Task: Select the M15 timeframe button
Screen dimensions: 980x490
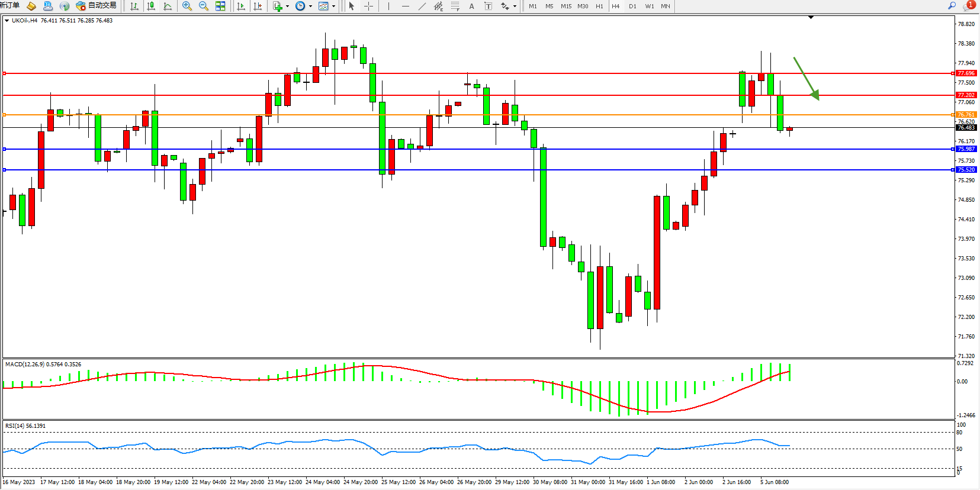Action: (x=566, y=6)
